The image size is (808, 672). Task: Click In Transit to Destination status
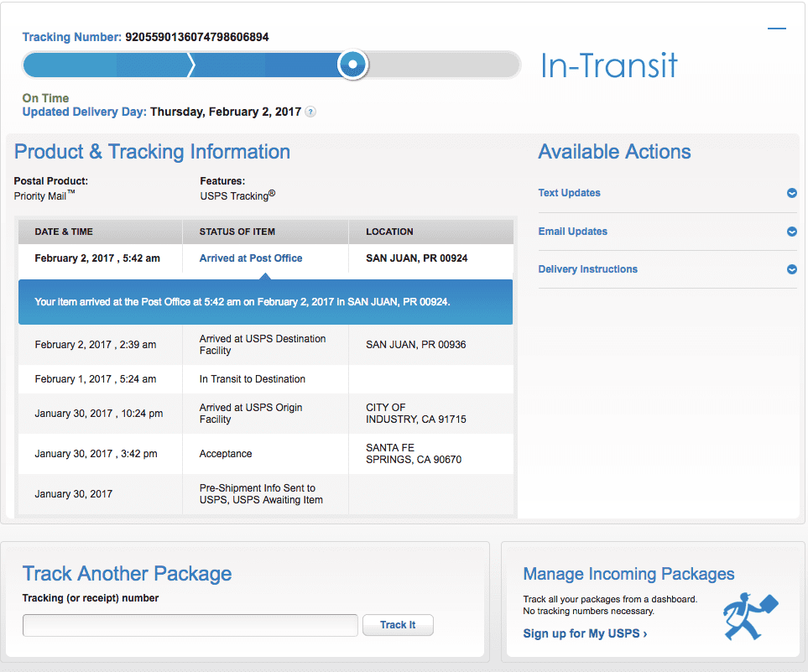coord(252,379)
